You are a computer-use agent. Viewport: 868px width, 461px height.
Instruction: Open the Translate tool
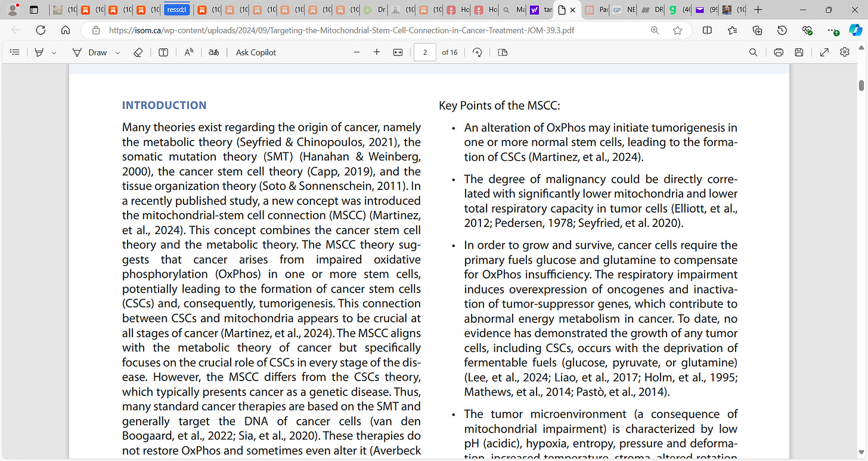(x=213, y=52)
